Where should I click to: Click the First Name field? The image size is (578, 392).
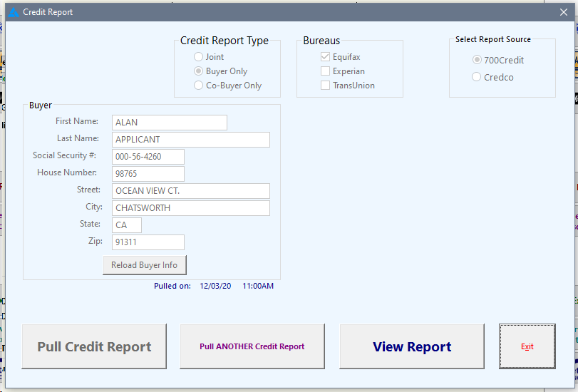tap(169, 123)
